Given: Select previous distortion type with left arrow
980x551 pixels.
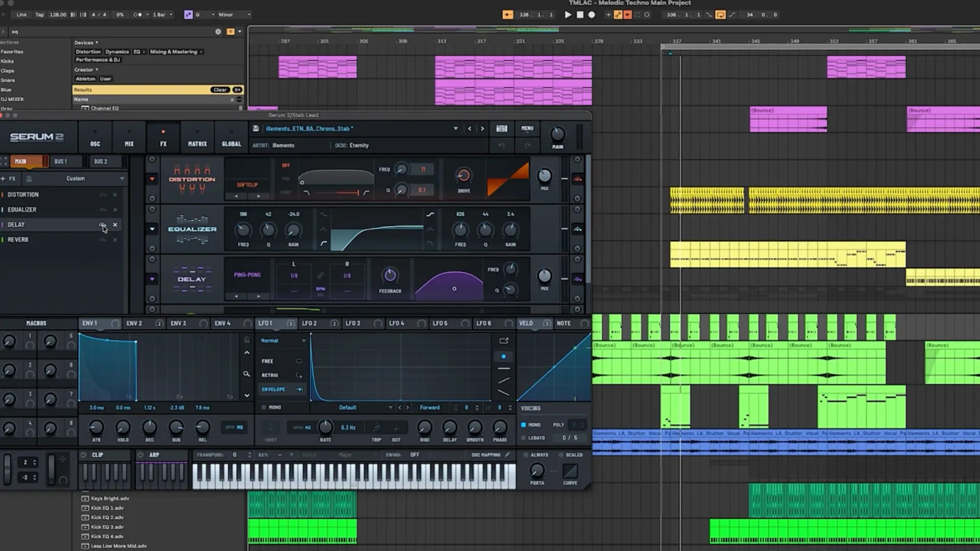Looking at the screenshot, I should click(x=236, y=196).
